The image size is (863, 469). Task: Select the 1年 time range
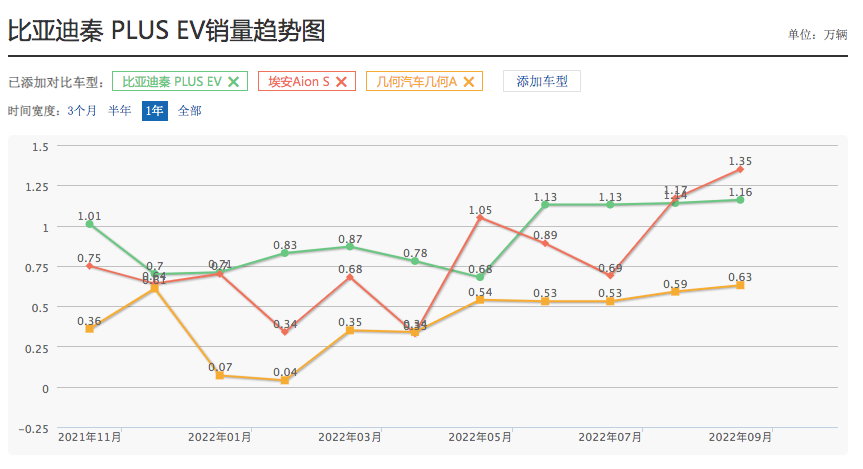coord(155,111)
